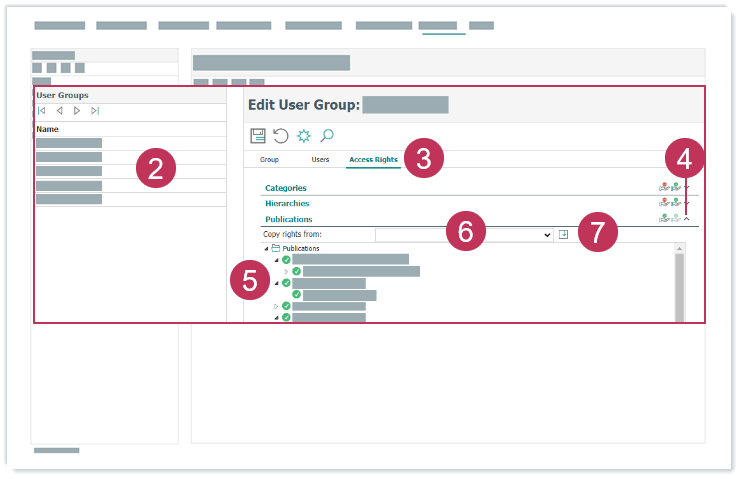Toggle the second green checkmark in the publications tree

point(297,271)
